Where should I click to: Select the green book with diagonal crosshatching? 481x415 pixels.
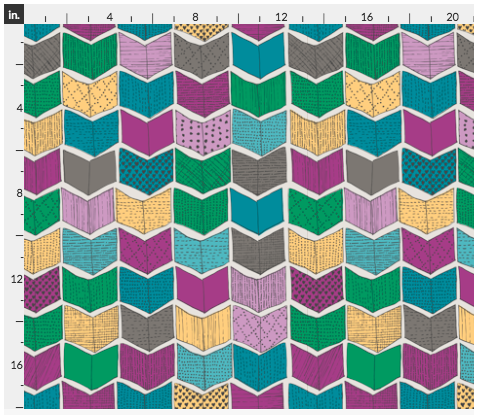(202, 171)
